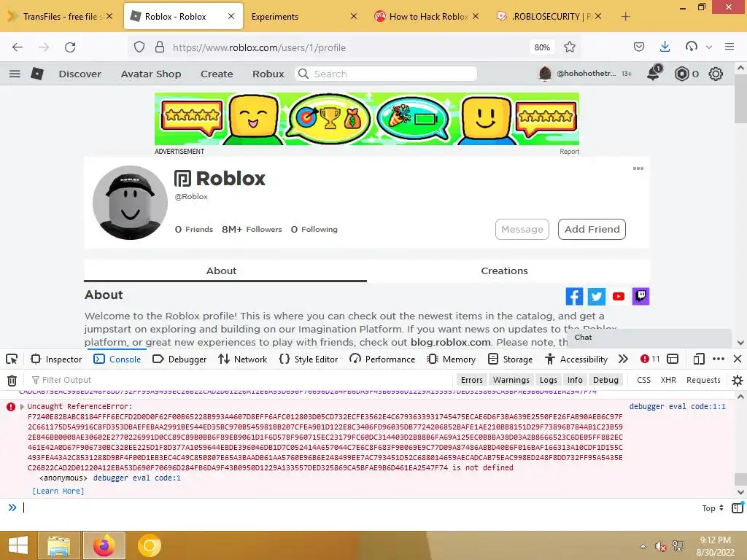The height and width of the screenshot is (560, 747).
Task: Open the Firefox downloads panel
Action: (665, 47)
